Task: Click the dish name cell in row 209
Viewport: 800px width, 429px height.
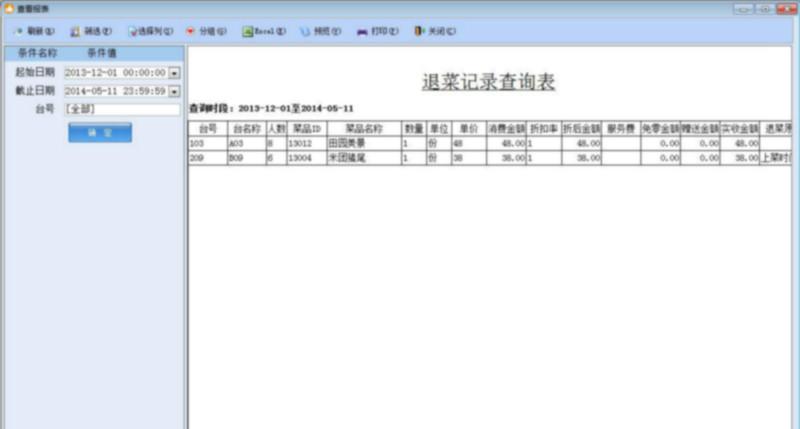Action: pos(364,158)
